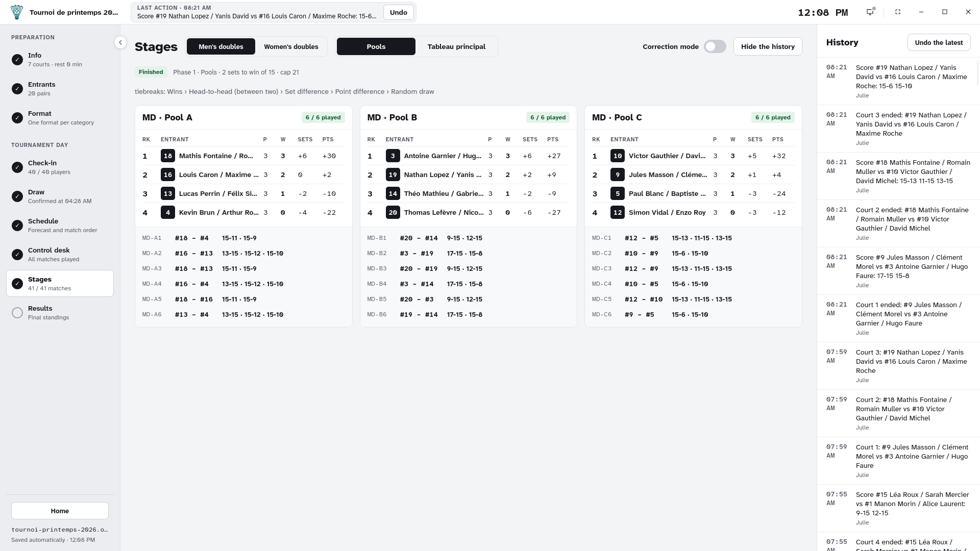Open Control desk in sidebar
980x551 pixels.
tap(60, 255)
